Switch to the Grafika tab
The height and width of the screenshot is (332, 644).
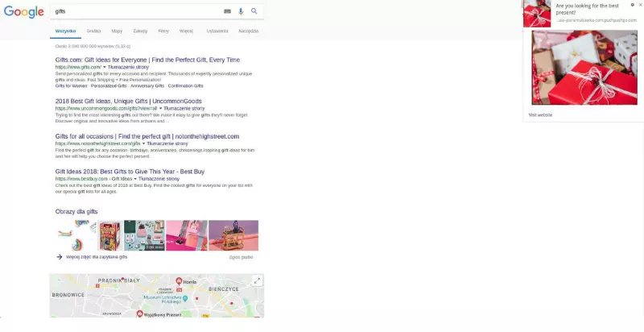pyautogui.click(x=93, y=31)
